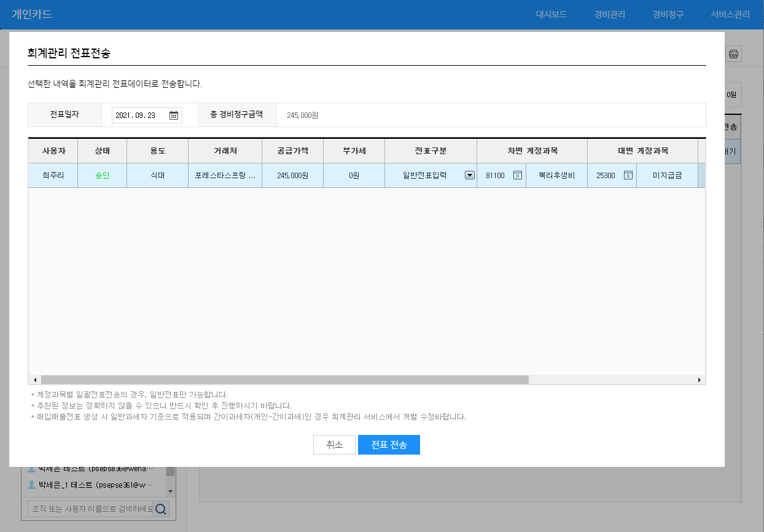Open the 경비청구 menu
764x532 pixels.
668,14
